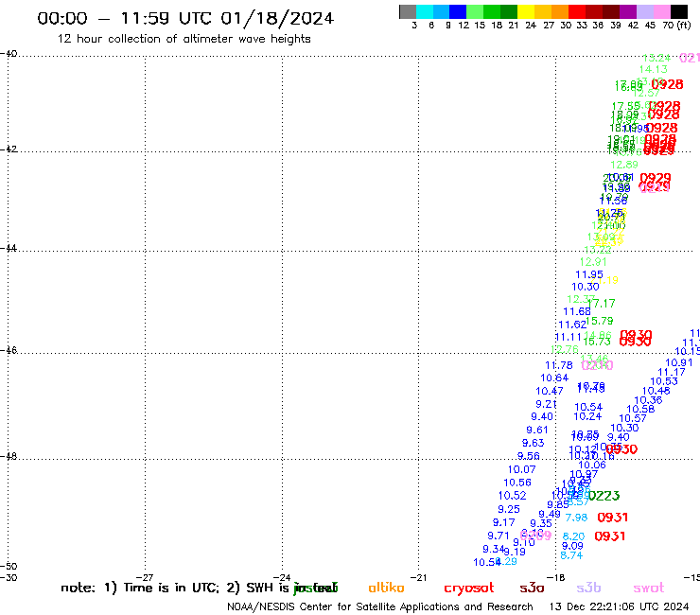Click wave height value '10.07'

click(x=521, y=469)
